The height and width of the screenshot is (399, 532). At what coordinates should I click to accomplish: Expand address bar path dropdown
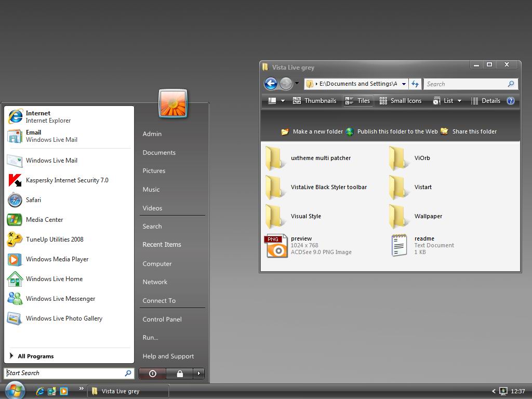[404, 84]
